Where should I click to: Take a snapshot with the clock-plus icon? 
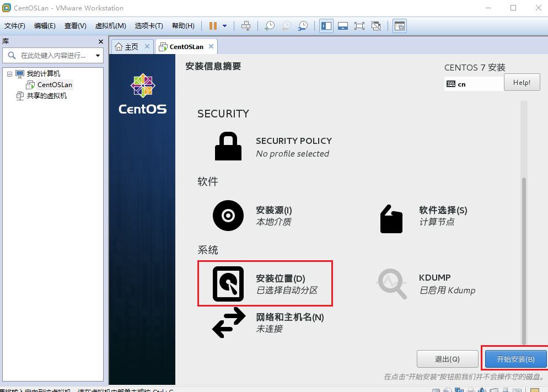pyautogui.click(x=270, y=26)
